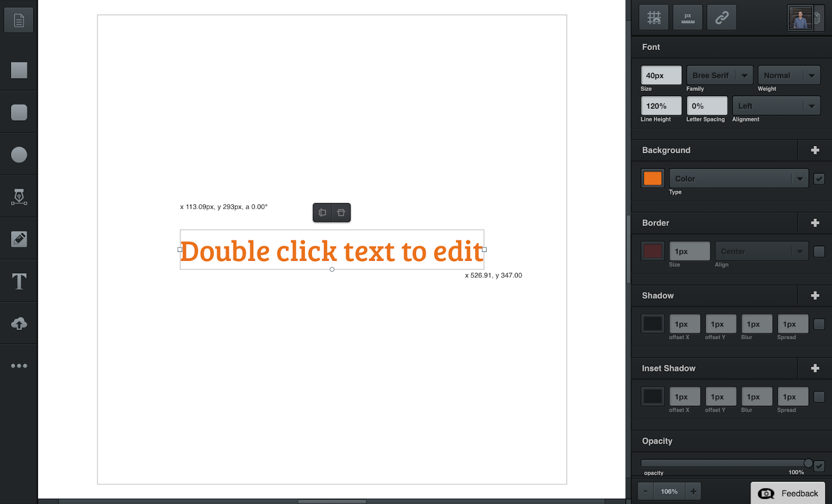Open the cloud upload tool
This screenshot has width=832, height=504.
[19, 323]
